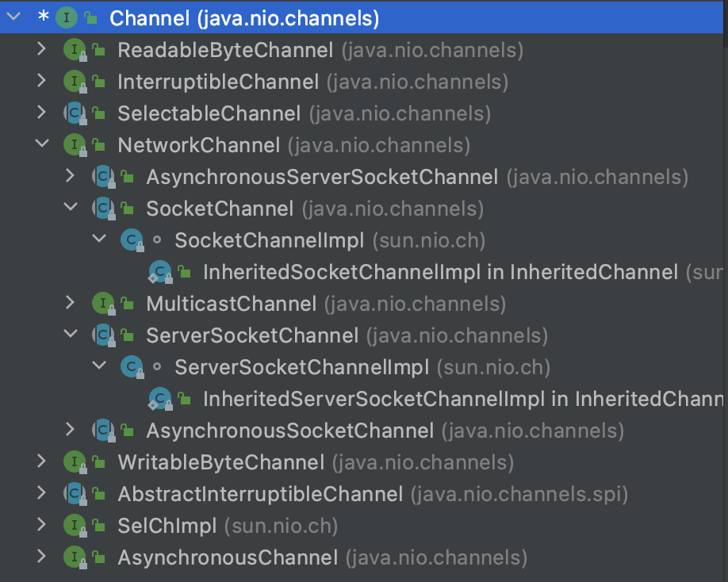Viewport: 728px width, 582px height.
Task: Expand the AsynchronousServerSocketChannel node
Action: tap(70, 177)
